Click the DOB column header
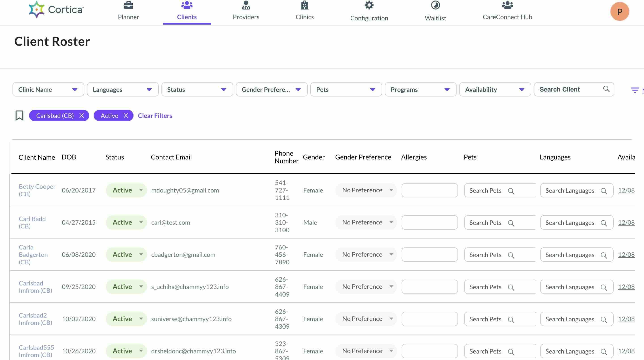The height and width of the screenshot is (360, 644). click(x=69, y=157)
